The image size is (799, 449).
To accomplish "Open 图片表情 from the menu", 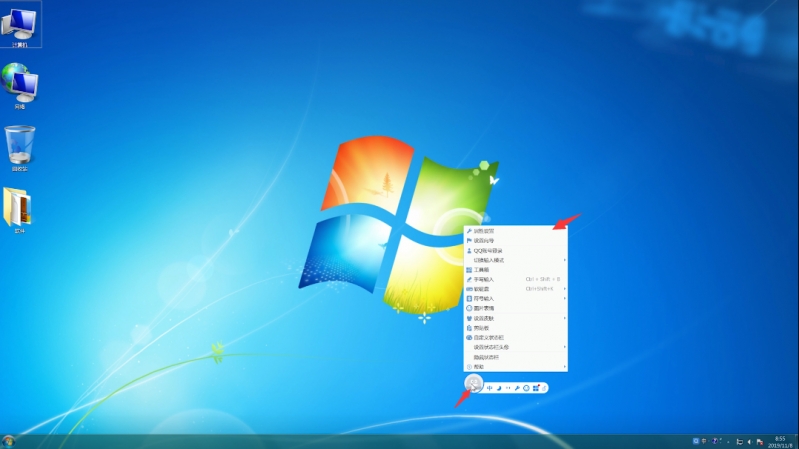I will (516, 308).
